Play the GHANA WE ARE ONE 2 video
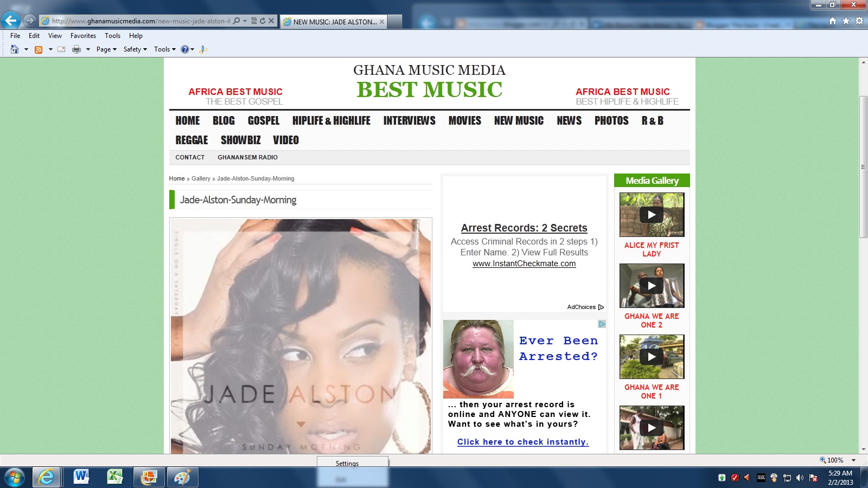868x488 pixels. (x=652, y=286)
